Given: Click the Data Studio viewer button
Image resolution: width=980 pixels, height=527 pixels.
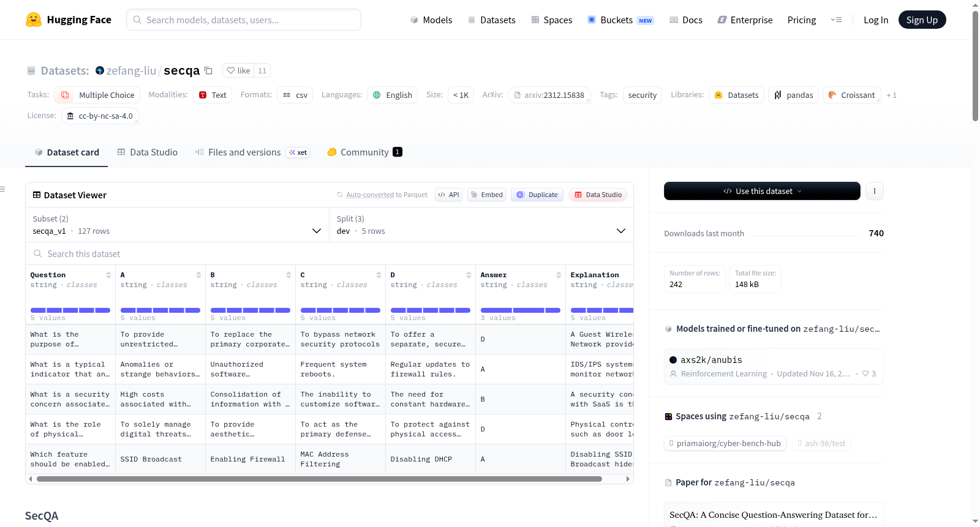Looking at the screenshot, I should (597, 195).
